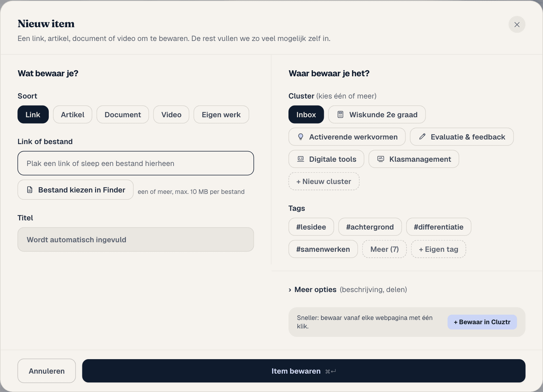The image size is (543, 392).
Task: Click the 'Waar bewaar je het?' heading
Action: [x=329, y=73]
